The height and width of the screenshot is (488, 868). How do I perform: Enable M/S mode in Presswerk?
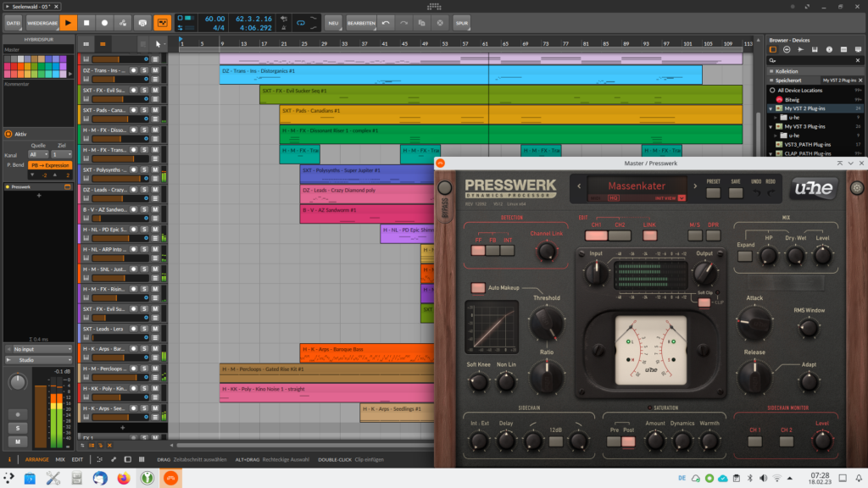[695, 236]
